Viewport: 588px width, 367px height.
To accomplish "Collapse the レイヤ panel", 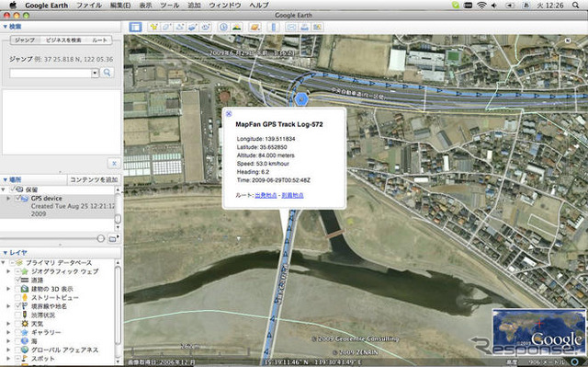I will pos(5,253).
